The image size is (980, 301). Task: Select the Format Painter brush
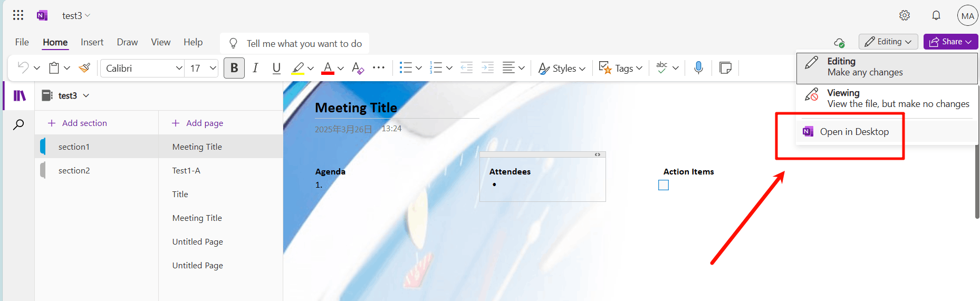tap(84, 67)
